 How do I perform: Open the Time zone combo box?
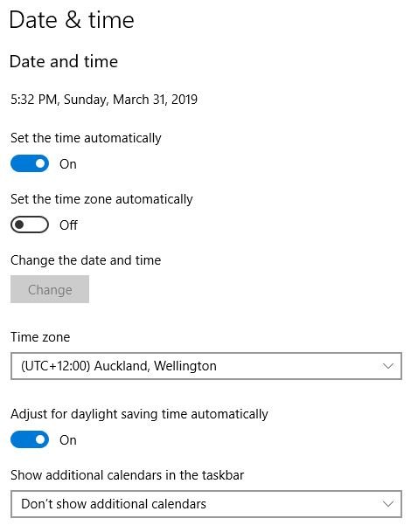pyautogui.click(x=206, y=366)
